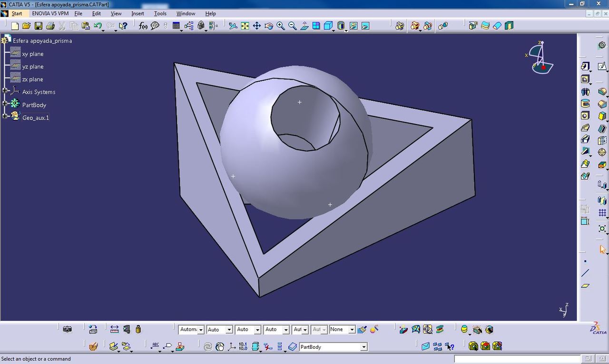The width and height of the screenshot is (609, 364).
Task: Click the Measure Between icon
Action: pos(115,329)
